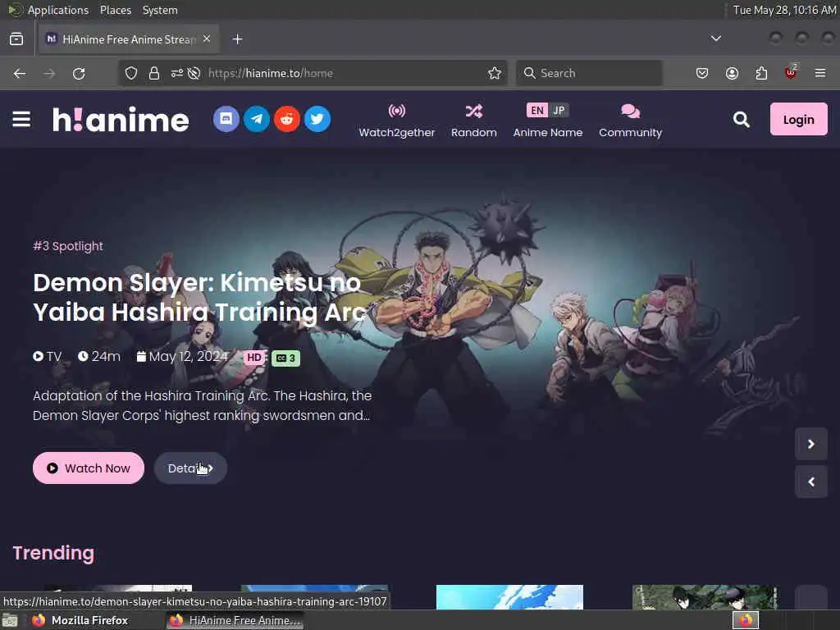
Task: Open the Twitter social link
Action: coord(317,119)
